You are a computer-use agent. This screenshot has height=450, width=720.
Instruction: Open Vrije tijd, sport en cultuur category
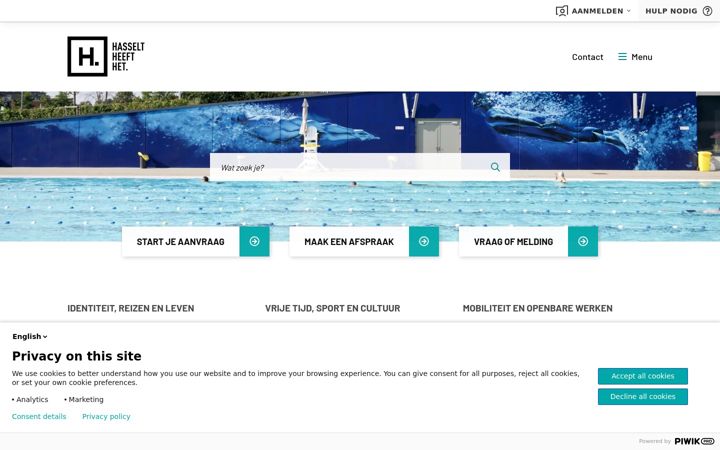332,308
